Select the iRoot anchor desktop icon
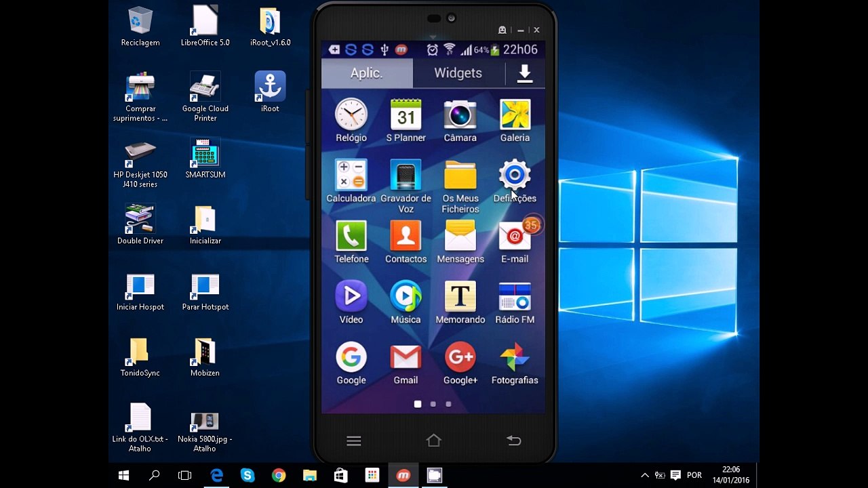The width and height of the screenshot is (868, 488). pyautogui.click(x=270, y=92)
